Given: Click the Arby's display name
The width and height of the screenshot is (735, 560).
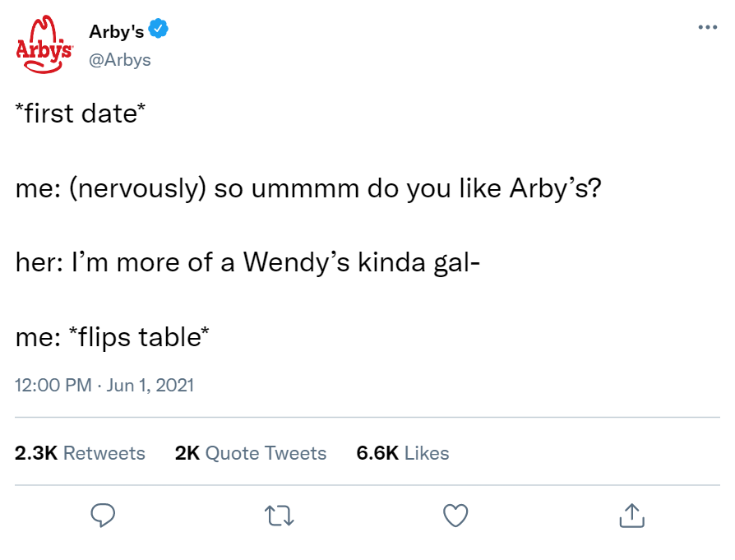Looking at the screenshot, I should pyautogui.click(x=116, y=31).
